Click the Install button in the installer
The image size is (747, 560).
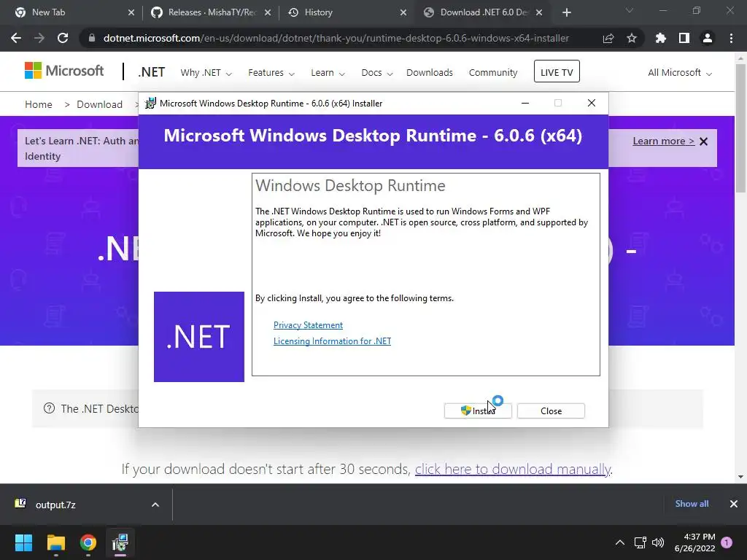pos(478,411)
